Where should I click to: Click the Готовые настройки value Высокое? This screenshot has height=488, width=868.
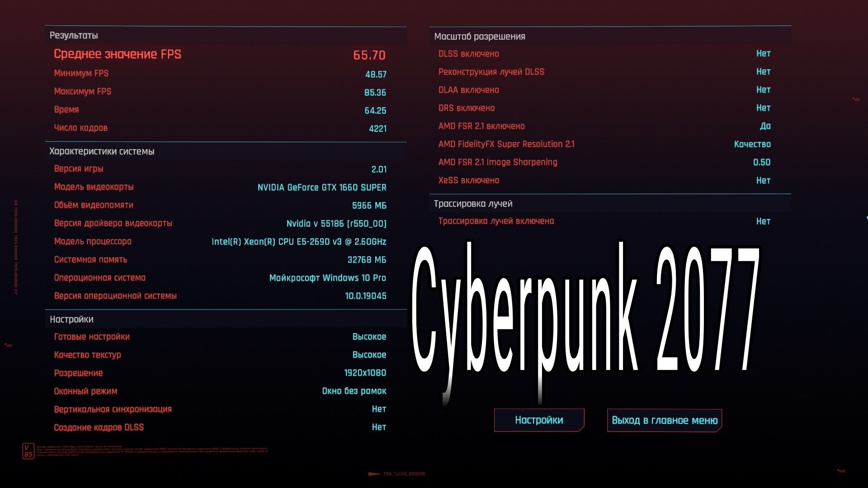tap(369, 337)
